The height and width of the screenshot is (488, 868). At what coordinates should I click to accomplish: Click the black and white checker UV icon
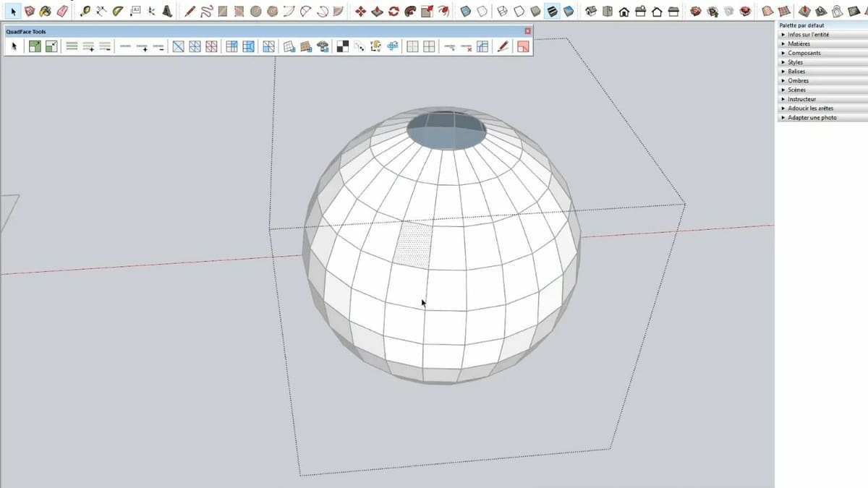coord(343,46)
